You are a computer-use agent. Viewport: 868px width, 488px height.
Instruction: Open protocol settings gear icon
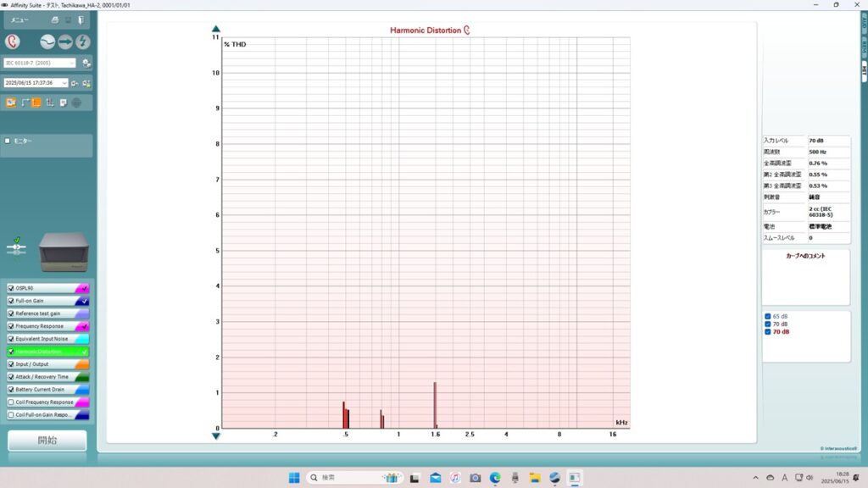[x=86, y=63]
